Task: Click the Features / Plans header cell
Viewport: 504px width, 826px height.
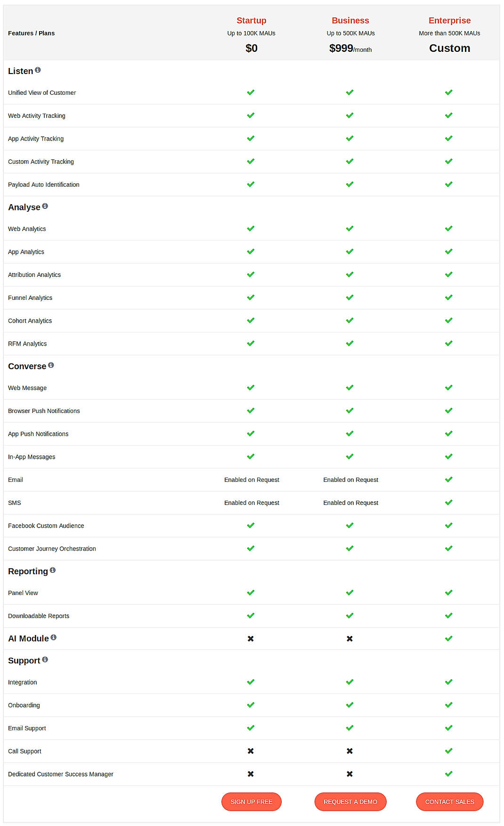Action: [31, 33]
